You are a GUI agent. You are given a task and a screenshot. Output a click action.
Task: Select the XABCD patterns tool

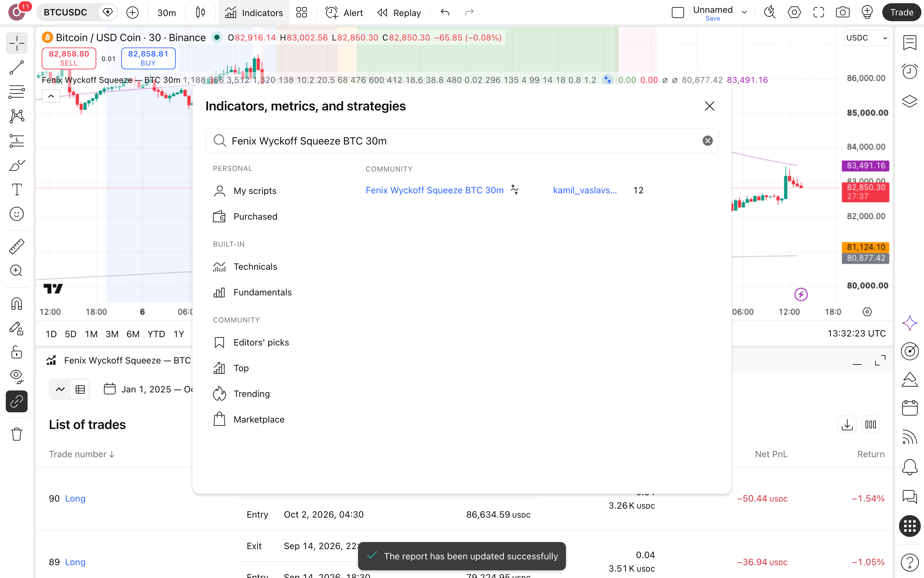pyautogui.click(x=16, y=116)
